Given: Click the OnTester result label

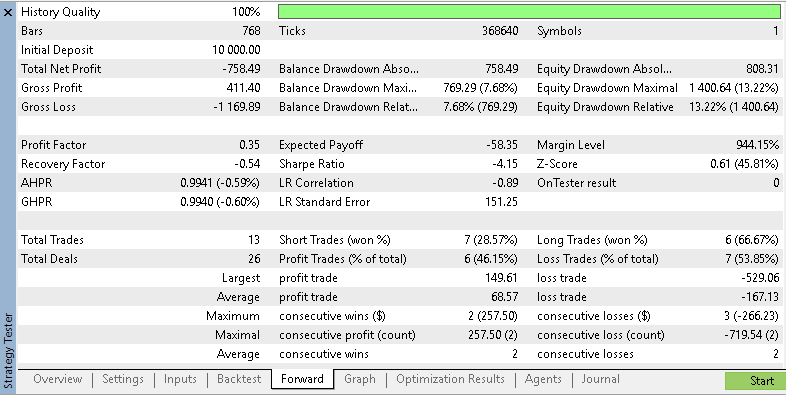Looking at the screenshot, I should [576, 183].
